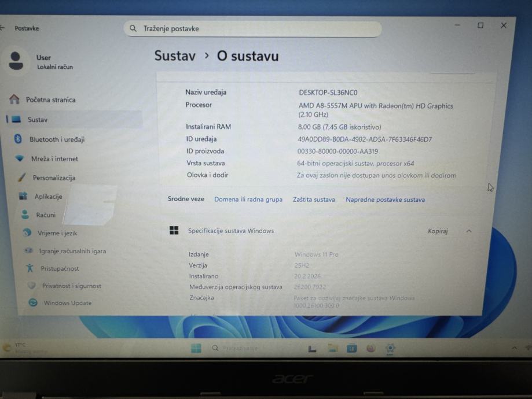Click the Traženje postavke search field

tap(253, 29)
